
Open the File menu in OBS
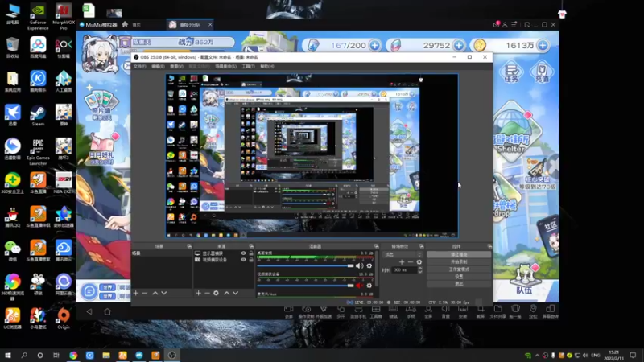pyautogui.click(x=139, y=66)
